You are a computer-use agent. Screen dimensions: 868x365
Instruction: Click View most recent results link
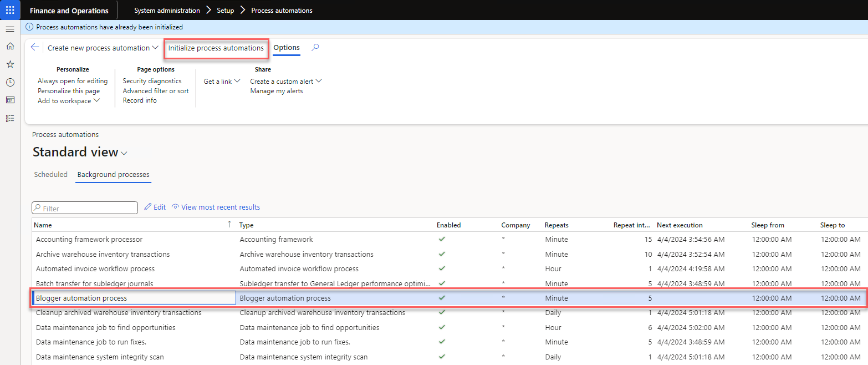(221, 207)
